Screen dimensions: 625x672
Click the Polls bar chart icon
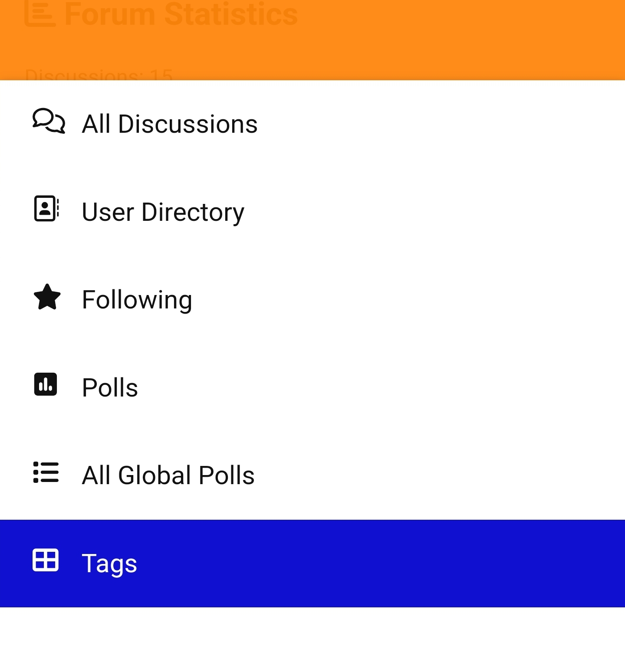(x=46, y=384)
